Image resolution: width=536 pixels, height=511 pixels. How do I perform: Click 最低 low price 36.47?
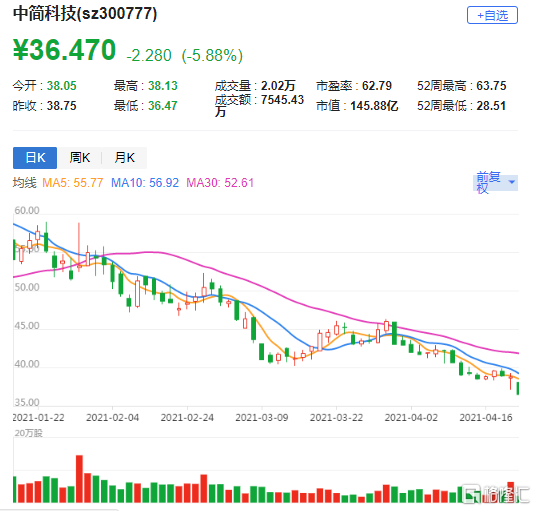pyautogui.click(x=163, y=106)
